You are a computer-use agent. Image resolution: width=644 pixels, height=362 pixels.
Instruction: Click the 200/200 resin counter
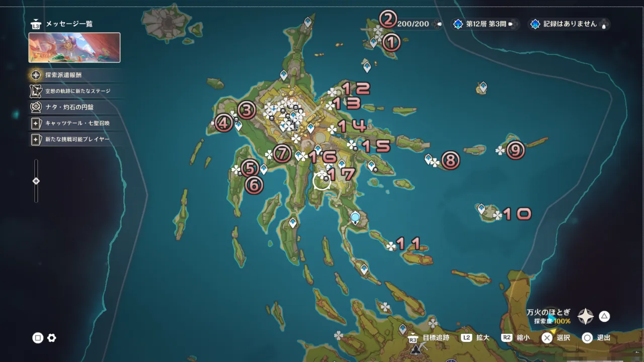coord(414,24)
